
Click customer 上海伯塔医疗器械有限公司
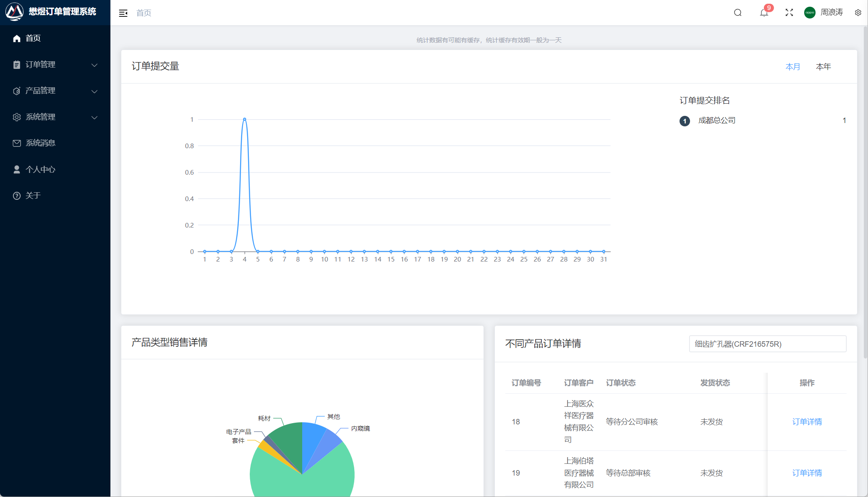579,473
